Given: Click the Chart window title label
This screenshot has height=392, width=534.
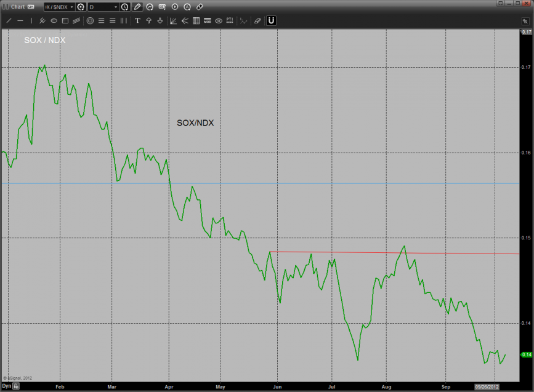Looking at the screenshot, I should tap(17, 7).
